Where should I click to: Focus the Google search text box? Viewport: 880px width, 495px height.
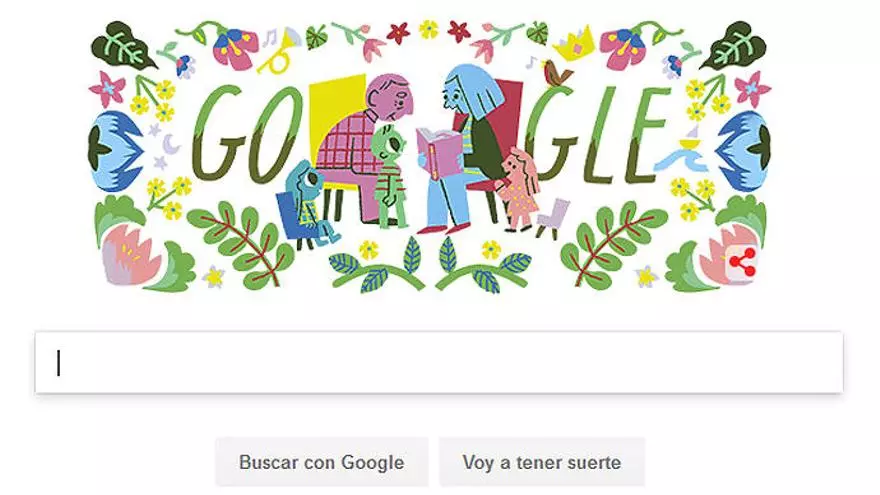pos(439,363)
